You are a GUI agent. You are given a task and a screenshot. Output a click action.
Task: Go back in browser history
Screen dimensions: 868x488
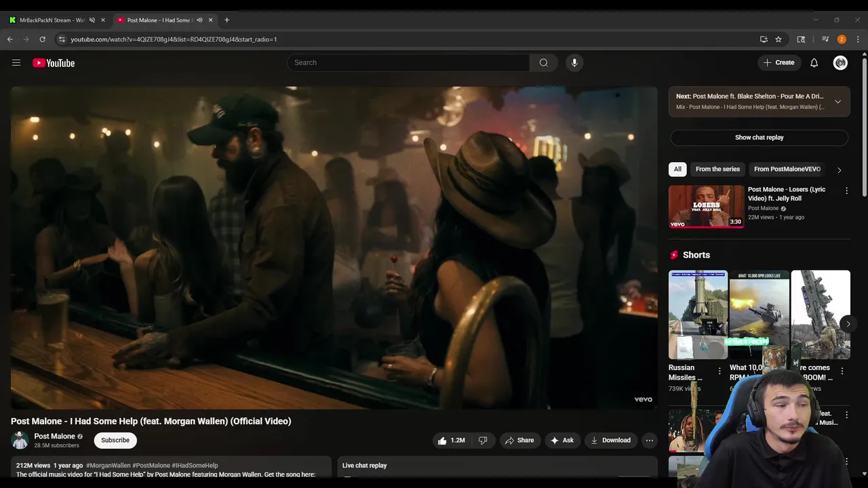point(9,39)
